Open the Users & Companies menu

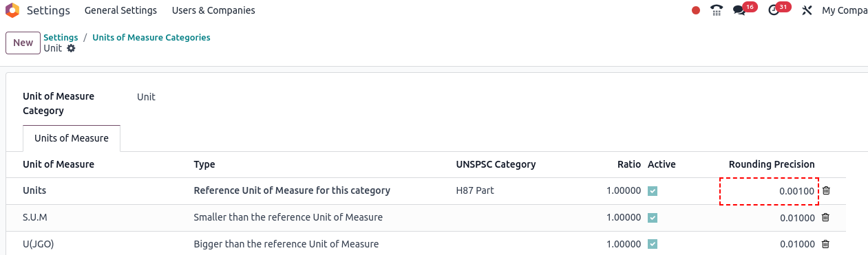213,10
